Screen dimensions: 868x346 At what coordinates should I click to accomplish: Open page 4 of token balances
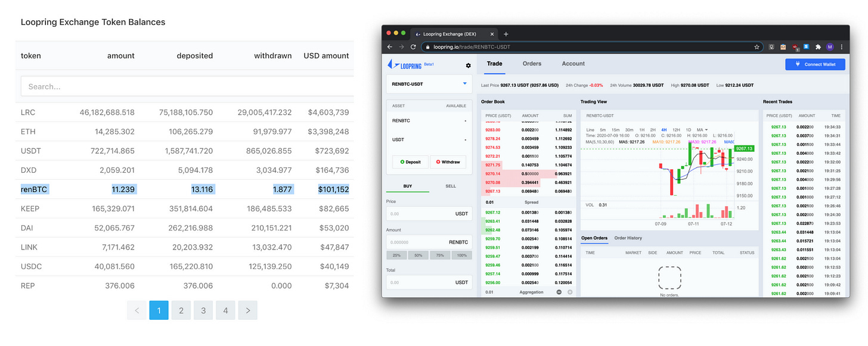[225, 310]
